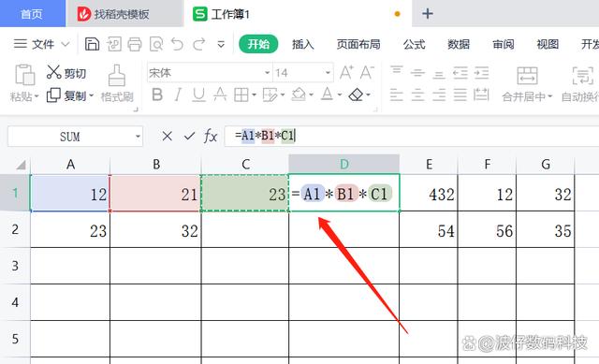This screenshot has height=364, width=599.
Task: Click the select-all corner triangle
Action: pyautogui.click(x=21, y=165)
